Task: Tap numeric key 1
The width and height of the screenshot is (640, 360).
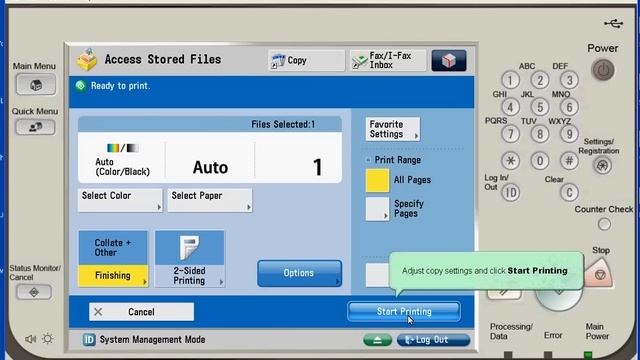Action: click(x=510, y=80)
